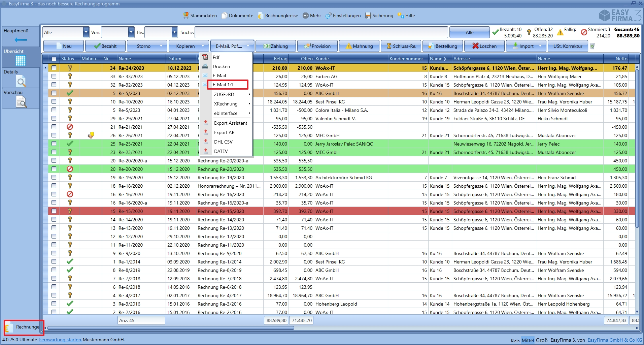Open Hilfe help

tap(406, 15)
